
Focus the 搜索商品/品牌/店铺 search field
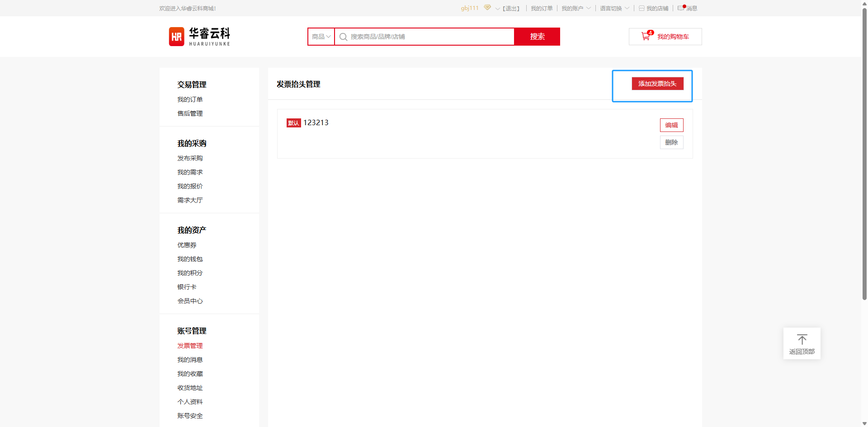pyautogui.click(x=429, y=37)
